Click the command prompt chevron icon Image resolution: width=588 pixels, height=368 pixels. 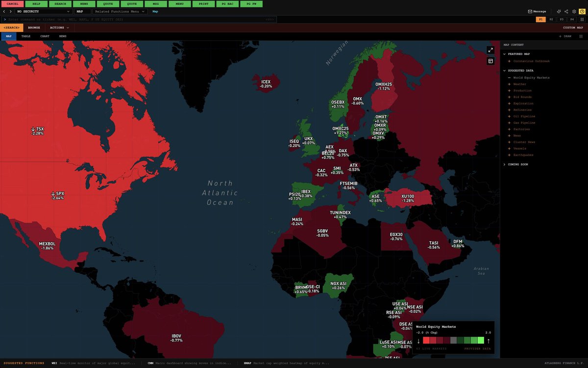[x=4, y=20]
